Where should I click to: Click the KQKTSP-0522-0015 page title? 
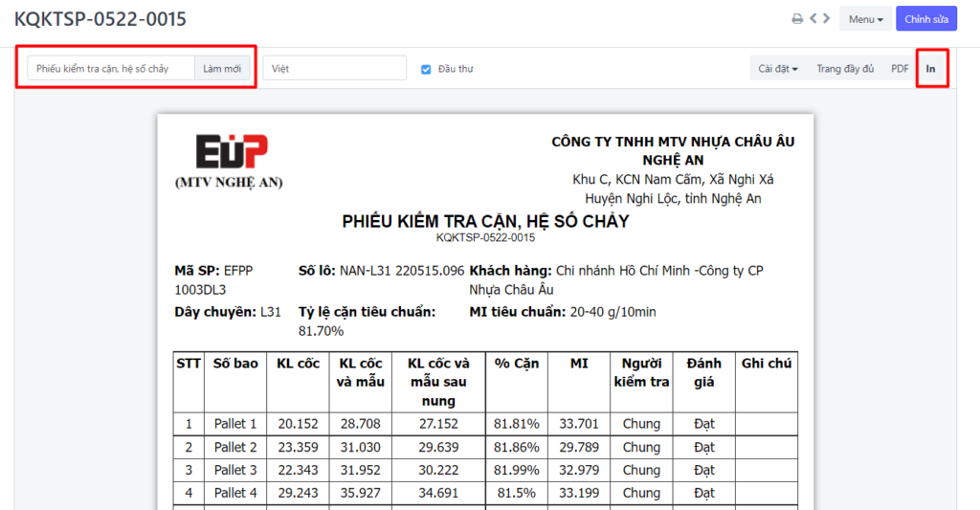(100, 19)
